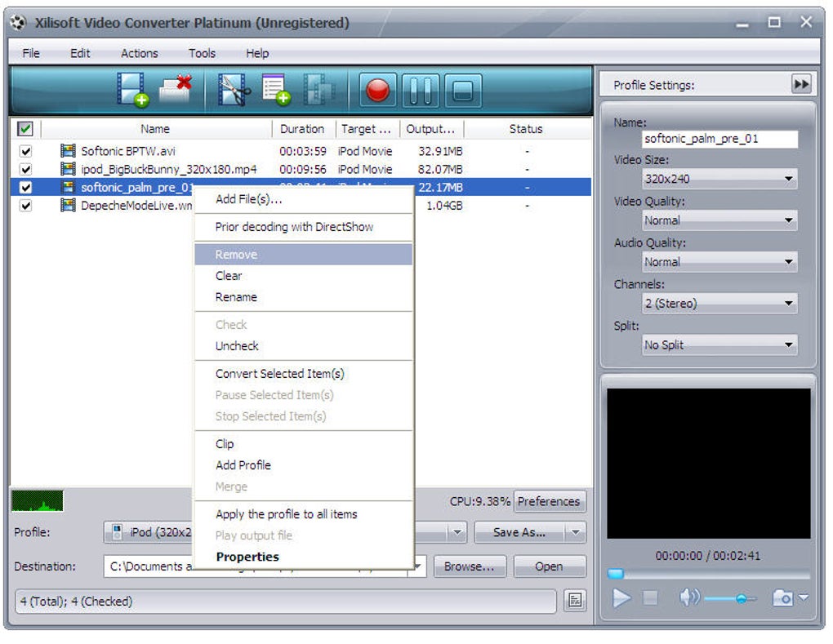833x644 pixels.
Task: Choose Clear from the context menu
Action: point(304,276)
